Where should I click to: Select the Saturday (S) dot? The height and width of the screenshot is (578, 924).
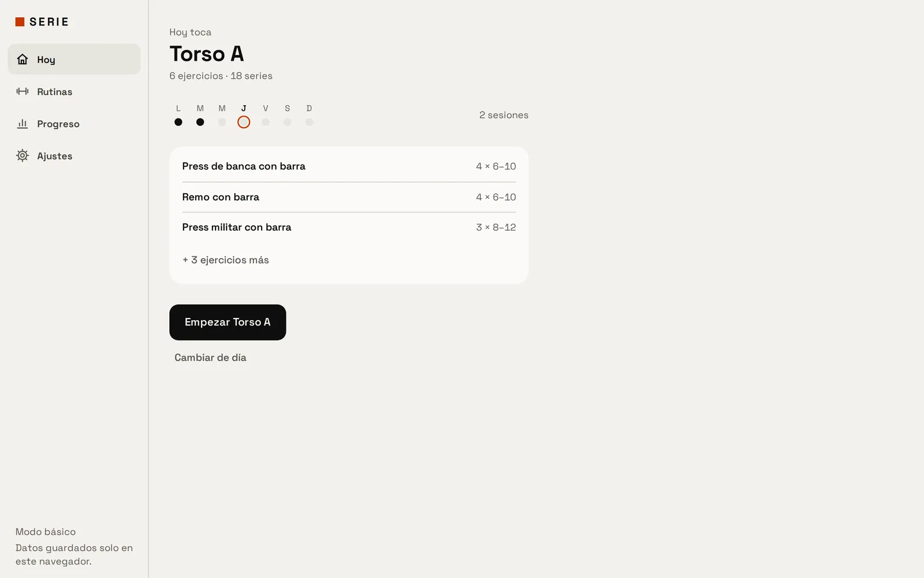[x=288, y=122]
